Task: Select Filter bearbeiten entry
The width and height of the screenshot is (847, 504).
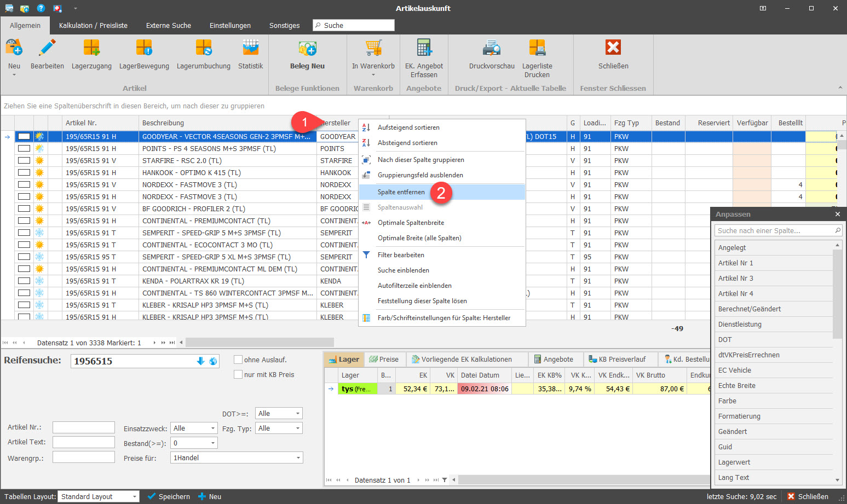Action: click(442, 255)
